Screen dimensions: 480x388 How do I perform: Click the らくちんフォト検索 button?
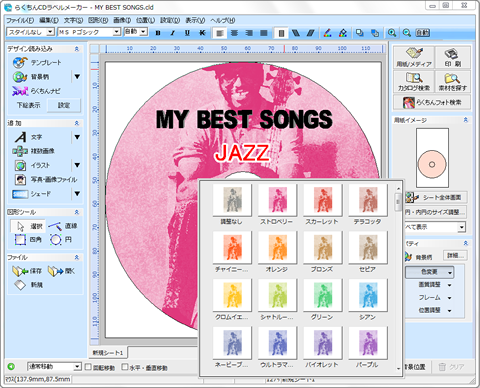coord(432,102)
